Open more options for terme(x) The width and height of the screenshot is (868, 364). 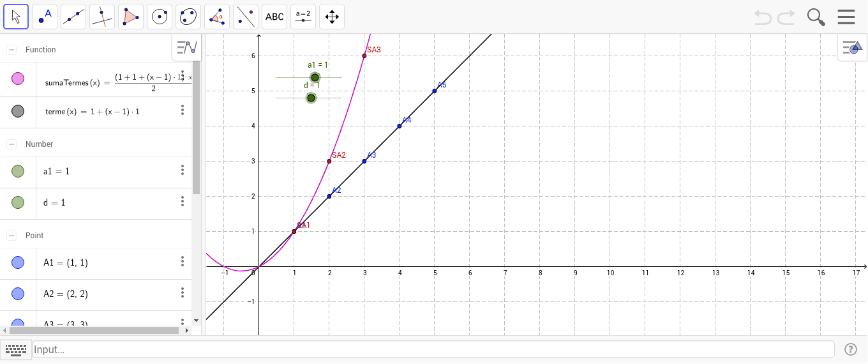click(x=183, y=110)
